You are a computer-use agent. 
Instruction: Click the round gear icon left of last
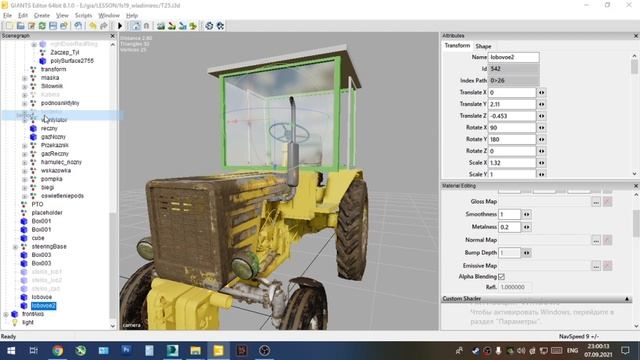point(209,26)
